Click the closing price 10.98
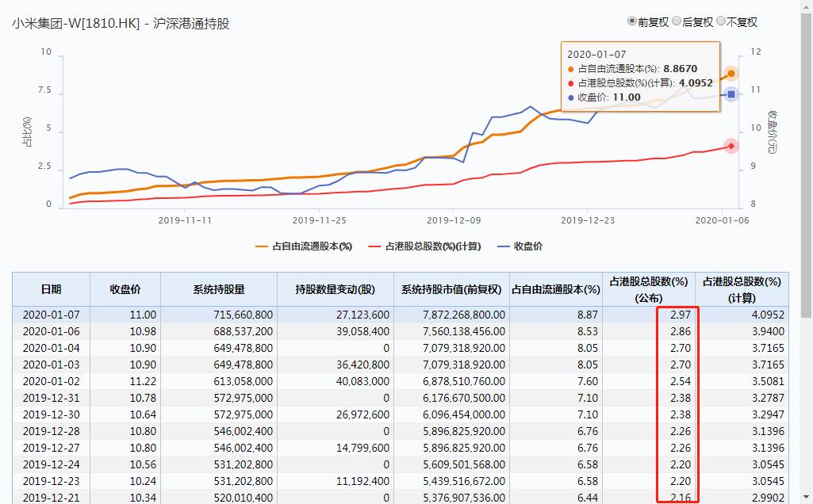 click(143, 331)
